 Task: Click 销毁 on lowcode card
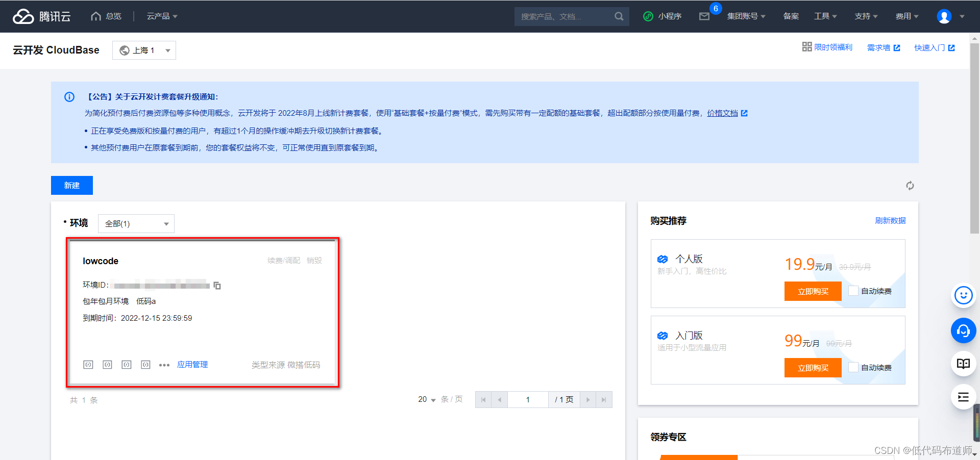[x=314, y=260]
